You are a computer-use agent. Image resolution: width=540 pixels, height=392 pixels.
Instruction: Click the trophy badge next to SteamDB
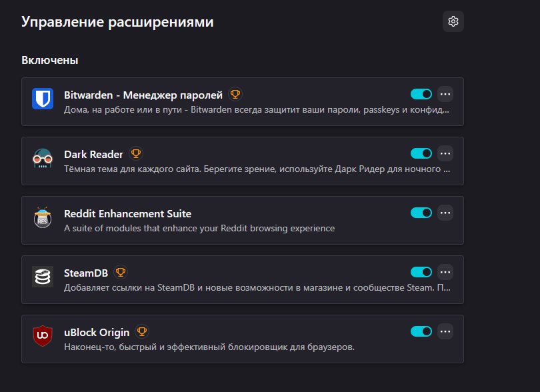(121, 272)
